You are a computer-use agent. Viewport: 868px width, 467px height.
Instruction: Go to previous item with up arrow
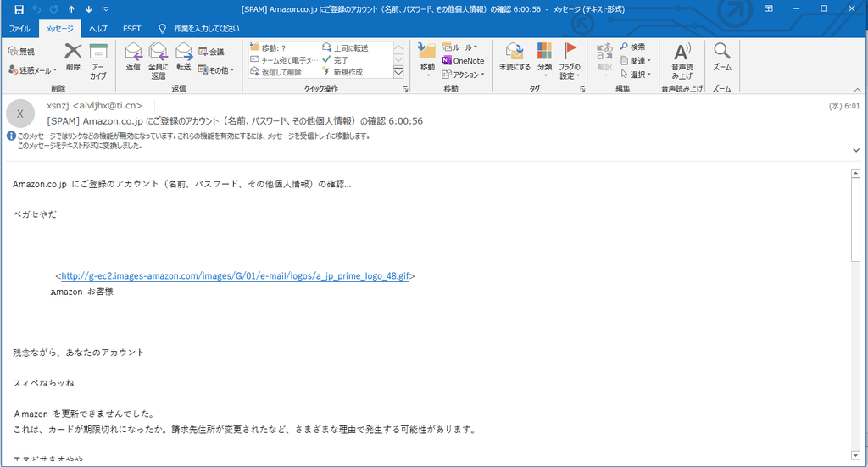click(x=71, y=8)
